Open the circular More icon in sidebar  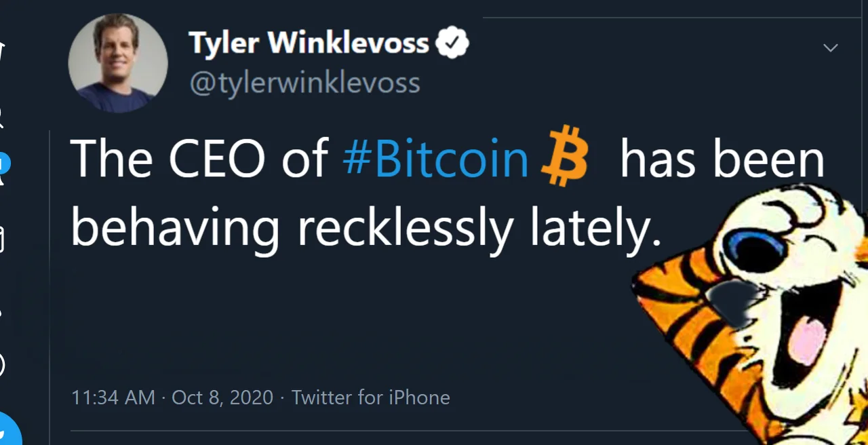[2, 365]
